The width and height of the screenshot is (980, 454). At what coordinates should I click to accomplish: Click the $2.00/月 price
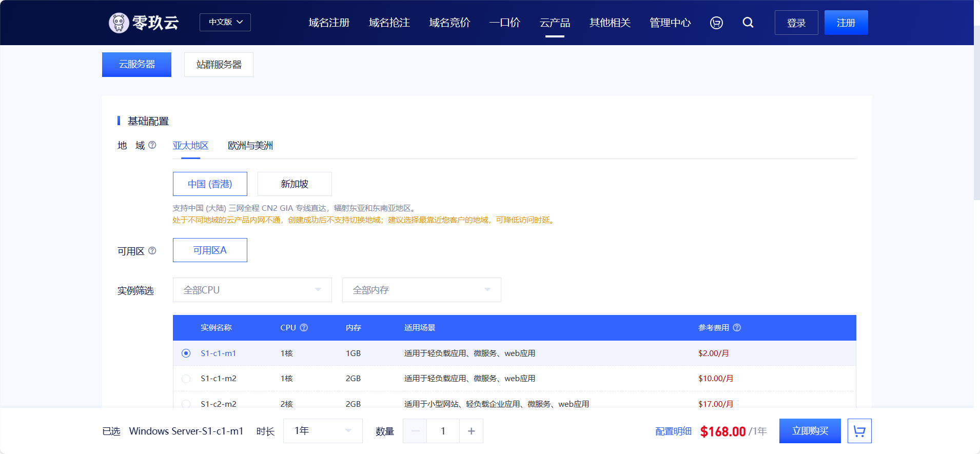point(714,353)
